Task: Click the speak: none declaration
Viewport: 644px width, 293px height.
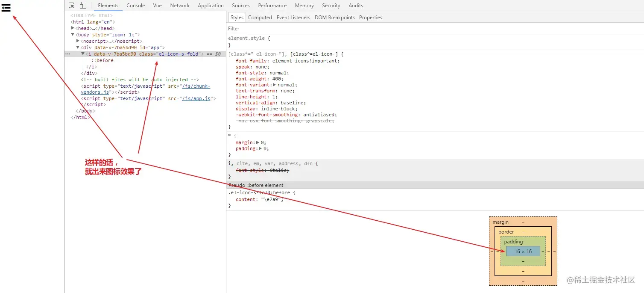Action: (252, 67)
